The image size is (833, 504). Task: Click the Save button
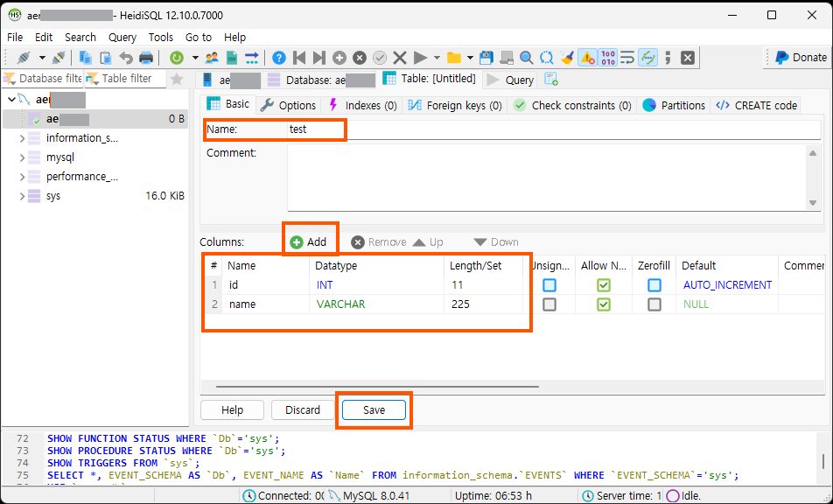pyautogui.click(x=374, y=410)
